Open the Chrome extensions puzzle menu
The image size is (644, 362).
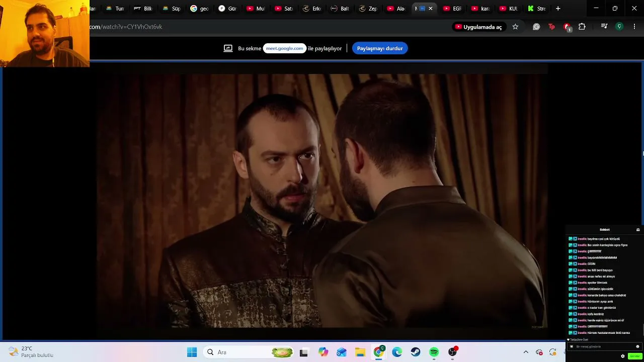click(x=582, y=27)
